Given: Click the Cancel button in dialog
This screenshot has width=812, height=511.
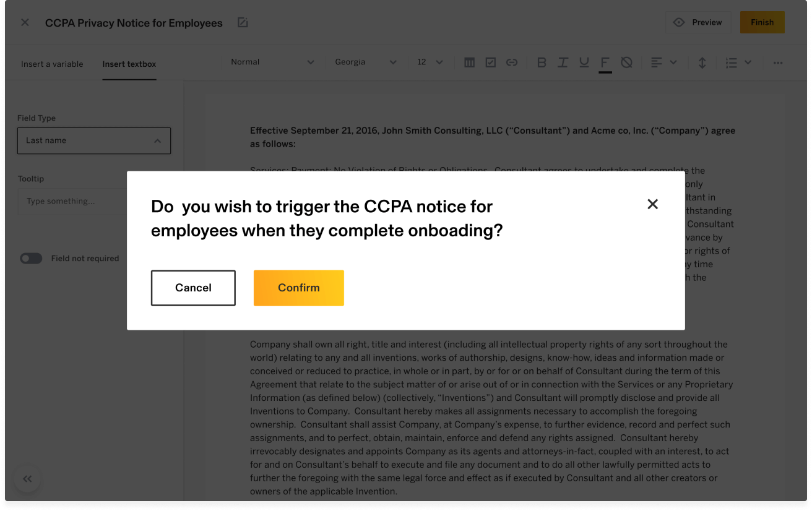Looking at the screenshot, I should pos(193,288).
